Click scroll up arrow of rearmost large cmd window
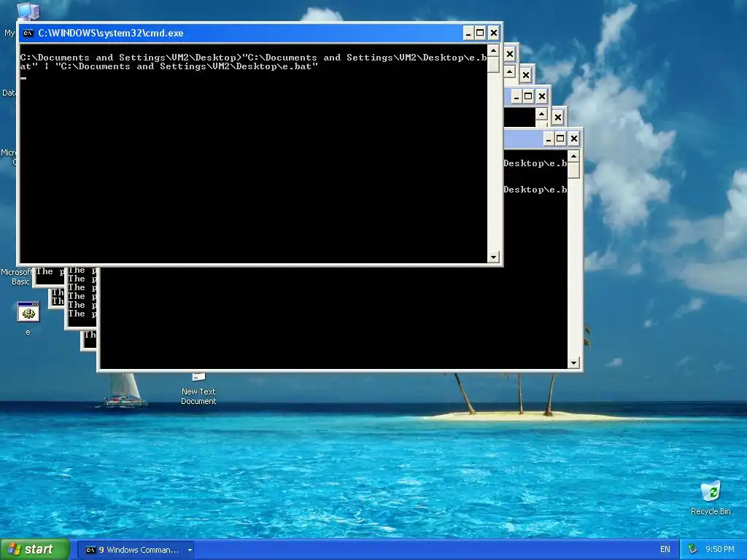This screenshot has height=560, width=747. point(573,156)
